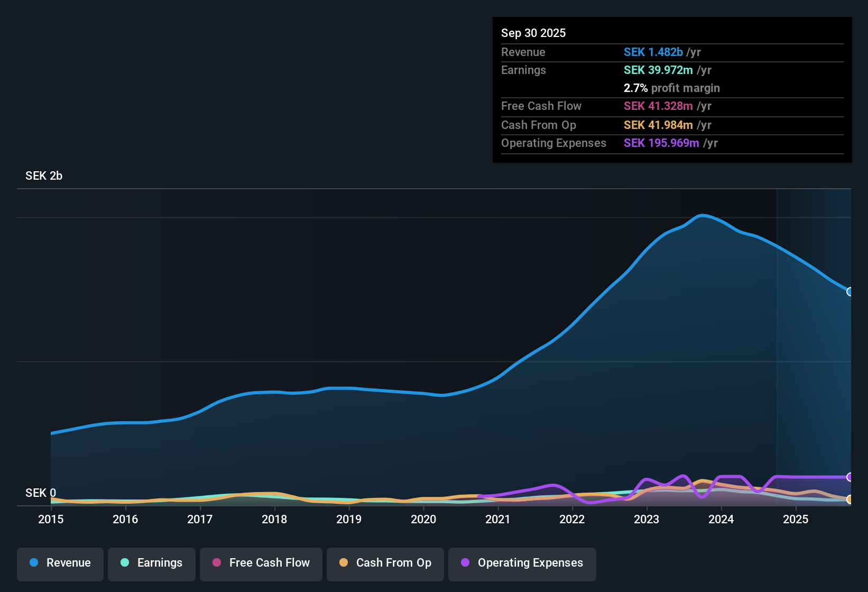Click the Operating Expenses endpoint marker
Viewport: 868px width, 592px height.
[x=850, y=477]
